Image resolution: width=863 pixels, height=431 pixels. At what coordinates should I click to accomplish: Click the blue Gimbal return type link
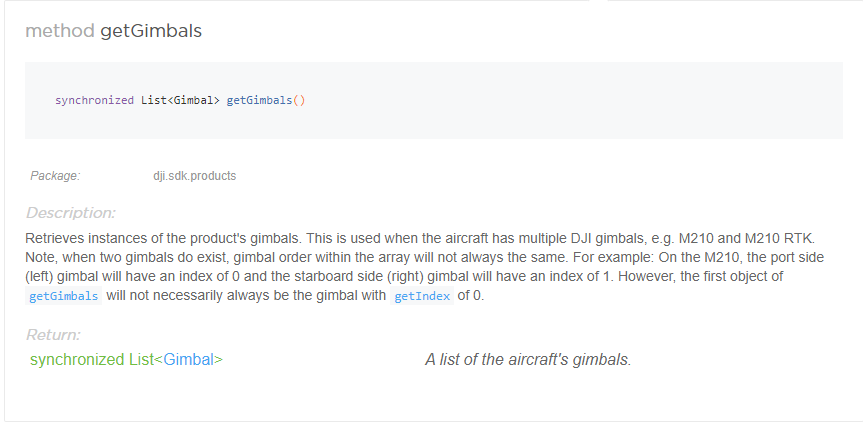tap(188, 360)
